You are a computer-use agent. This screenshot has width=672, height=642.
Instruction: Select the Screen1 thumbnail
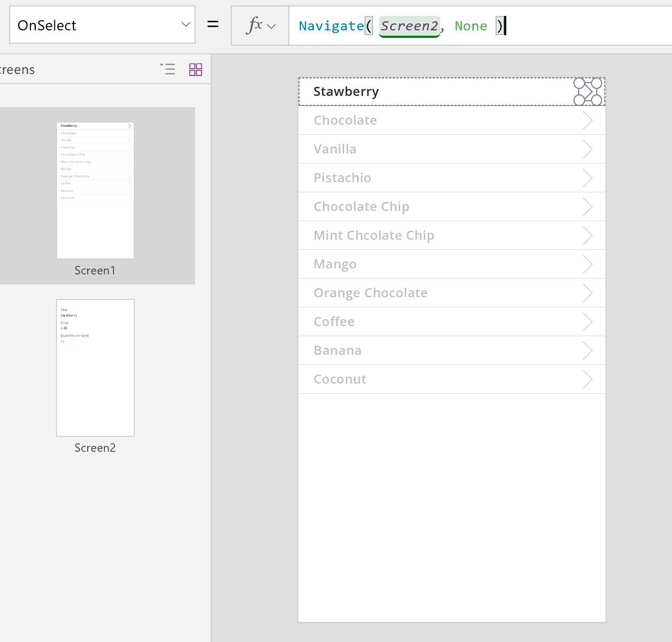(x=95, y=191)
